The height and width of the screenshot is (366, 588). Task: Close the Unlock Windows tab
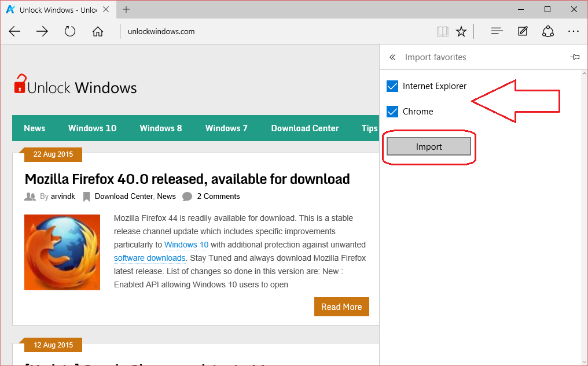(x=106, y=9)
